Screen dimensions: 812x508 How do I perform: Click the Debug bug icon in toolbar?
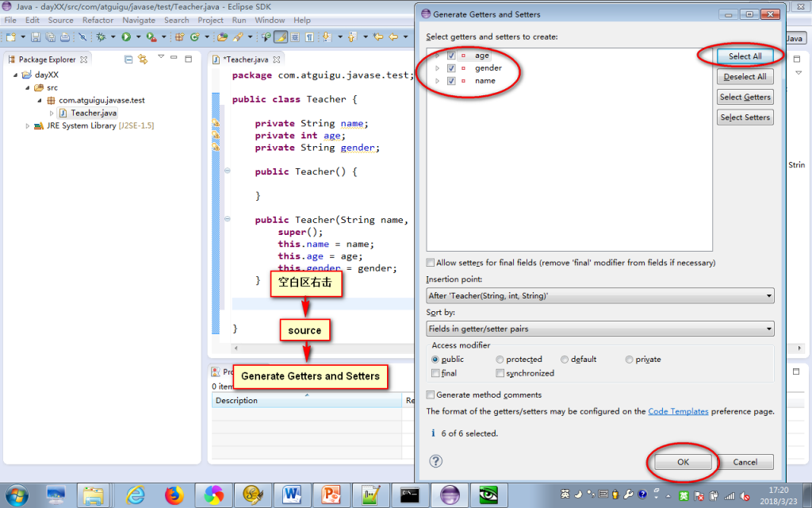[x=101, y=37]
